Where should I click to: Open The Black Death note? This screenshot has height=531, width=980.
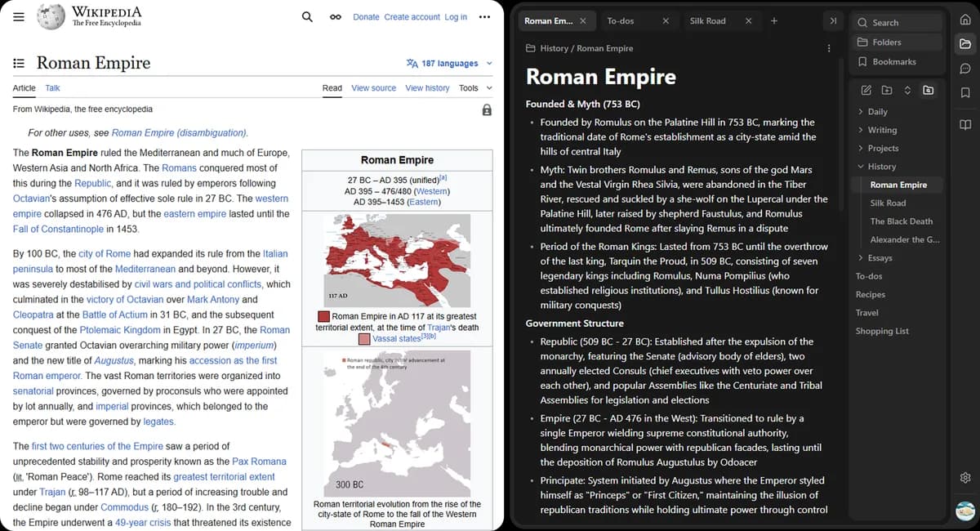(901, 221)
